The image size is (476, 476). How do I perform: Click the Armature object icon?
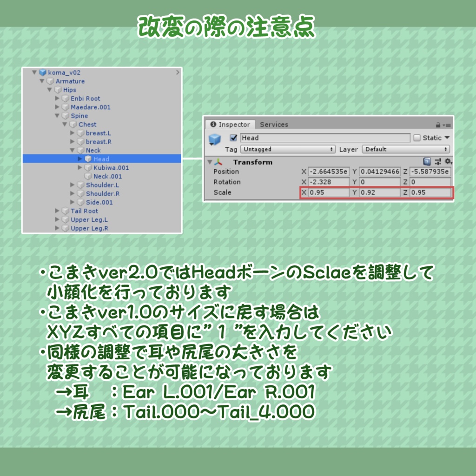pos(50,81)
